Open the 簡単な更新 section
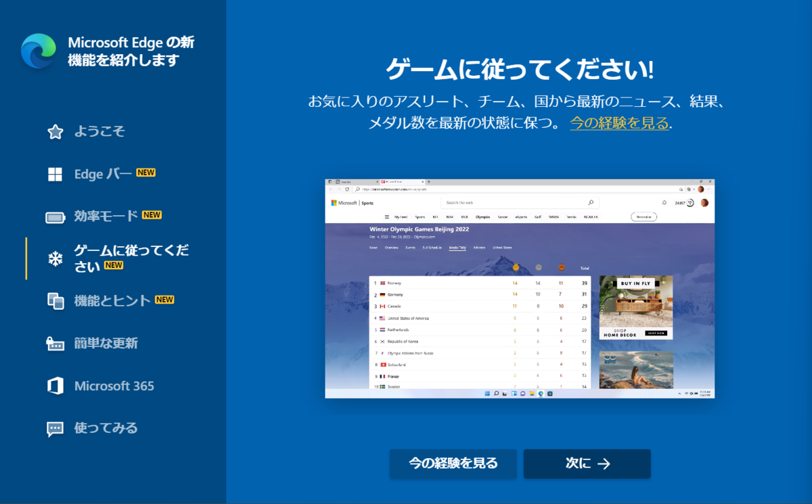The height and width of the screenshot is (504, 812). tap(106, 344)
